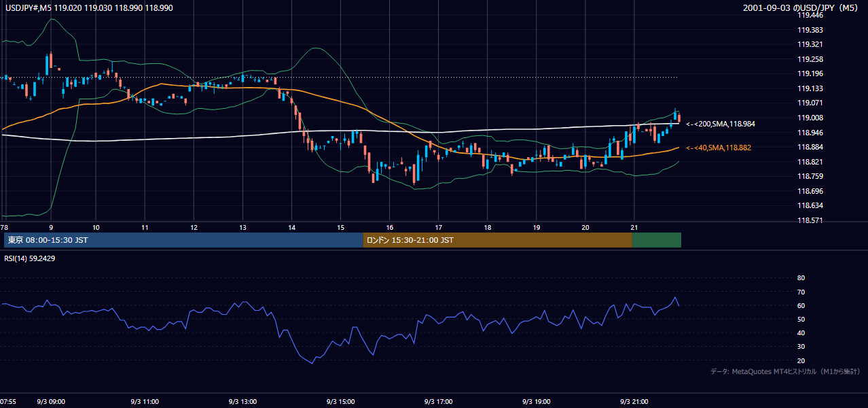Click the 119.133 price axis label
Viewport: 868px width, 408px height.
click(x=811, y=88)
